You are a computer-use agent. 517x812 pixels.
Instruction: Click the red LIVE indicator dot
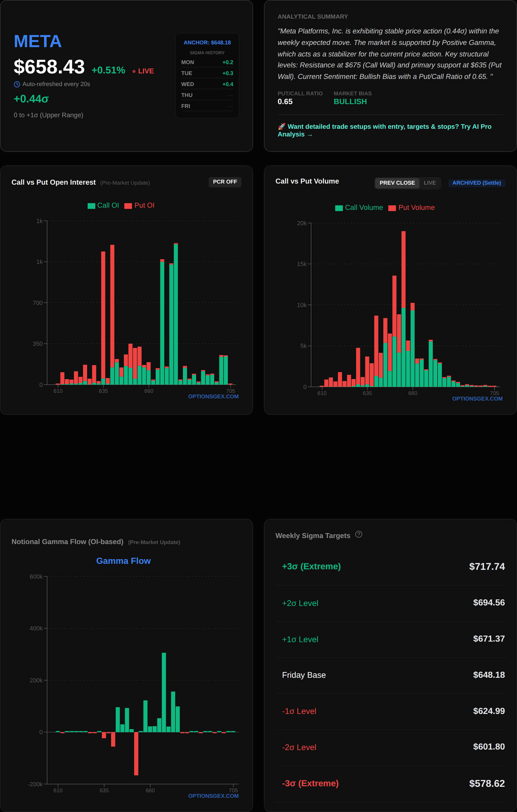(x=134, y=72)
